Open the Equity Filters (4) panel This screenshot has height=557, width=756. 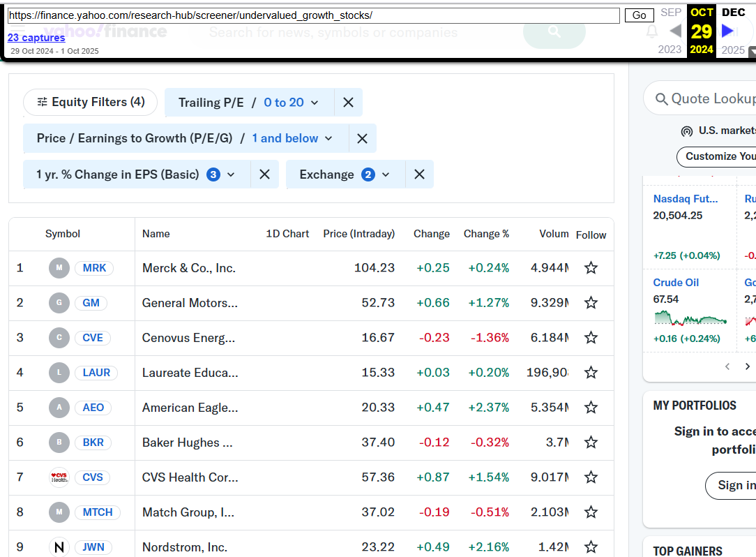[x=90, y=103]
